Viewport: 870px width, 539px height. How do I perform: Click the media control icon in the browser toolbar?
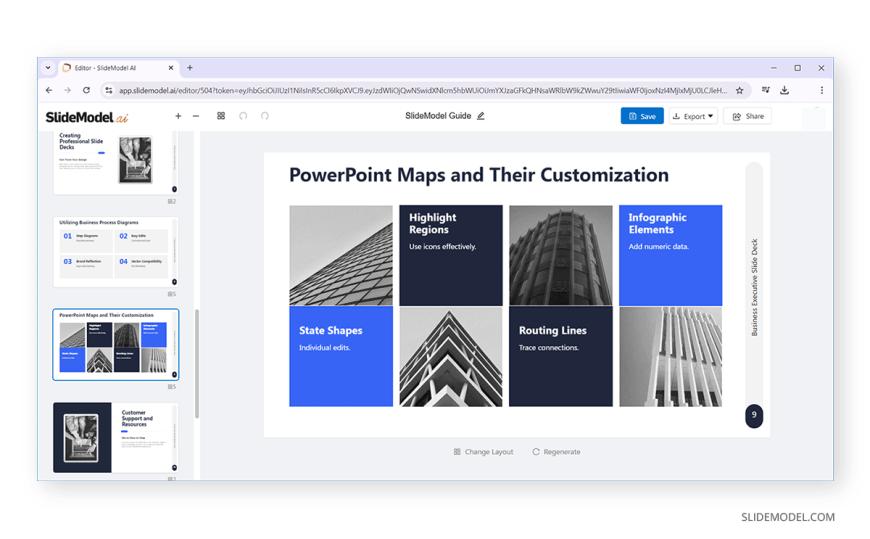coord(766,90)
